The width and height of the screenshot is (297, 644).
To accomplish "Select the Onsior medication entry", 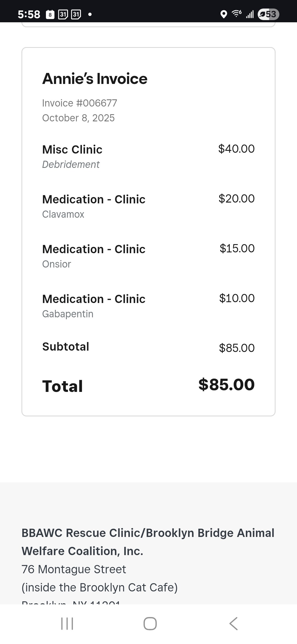I will (x=57, y=264).
